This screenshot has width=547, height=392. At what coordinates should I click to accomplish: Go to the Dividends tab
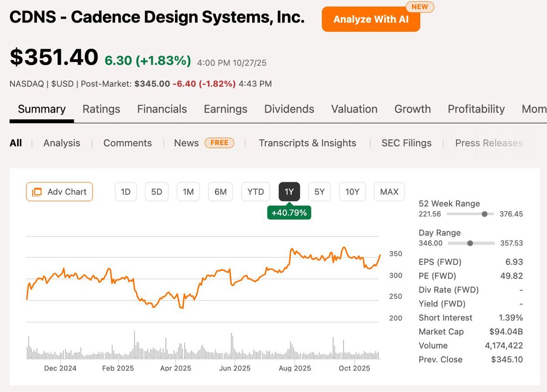coord(289,109)
